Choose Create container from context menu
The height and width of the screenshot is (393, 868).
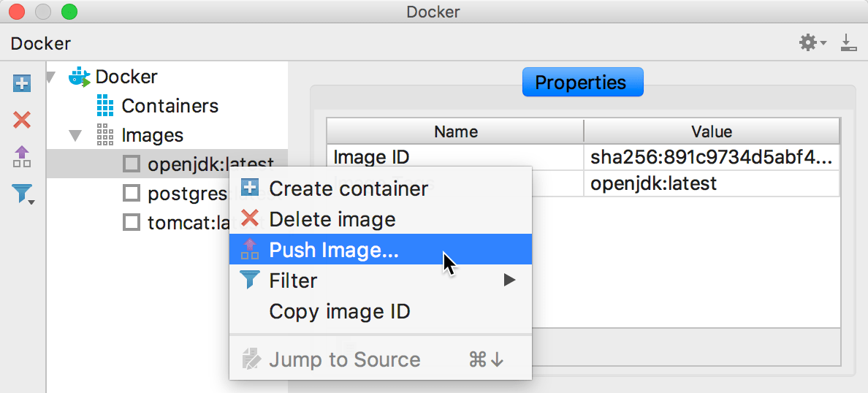(349, 188)
